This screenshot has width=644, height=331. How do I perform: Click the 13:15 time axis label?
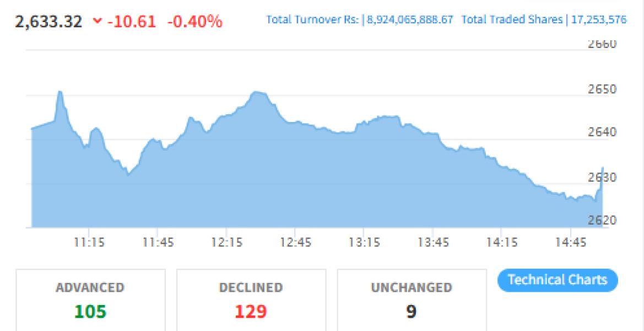click(364, 243)
